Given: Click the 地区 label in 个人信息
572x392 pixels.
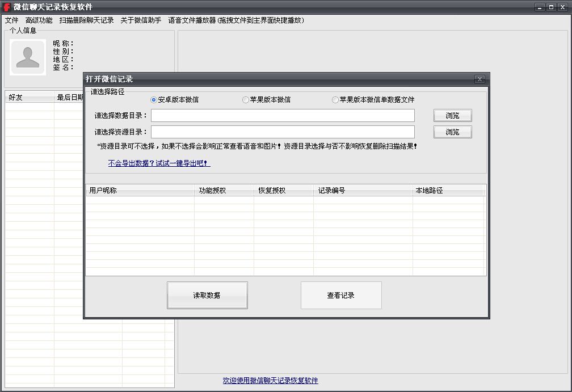Looking at the screenshot, I should (63, 60).
